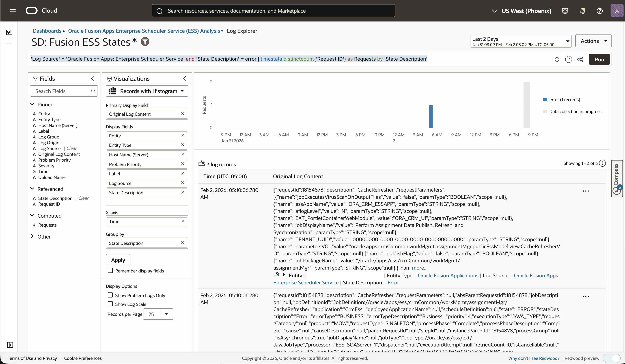Image resolution: width=625 pixels, height=364 pixels.
Task: Click the share query icon
Action: pyautogui.click(x=580, y=60)
